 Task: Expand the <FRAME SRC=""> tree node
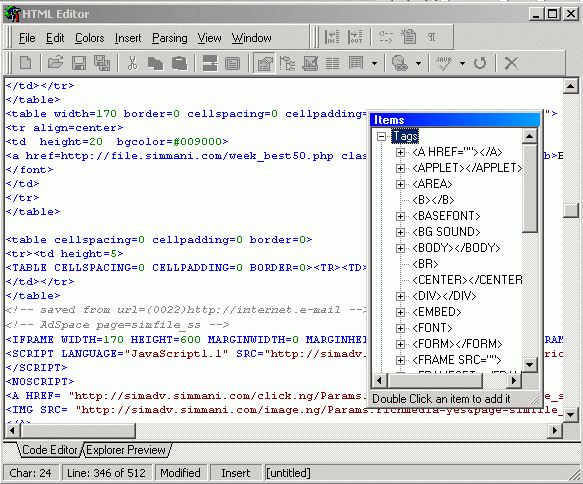[x=400, y=360]
